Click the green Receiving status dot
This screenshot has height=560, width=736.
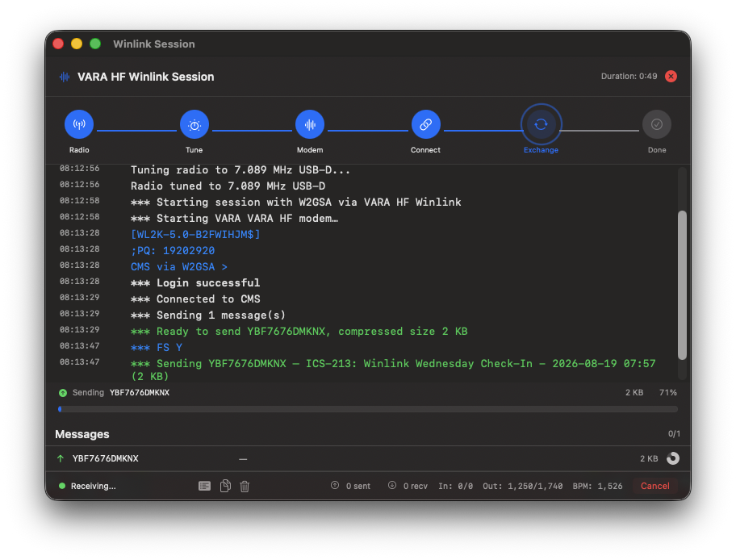[x=62, y=486]
